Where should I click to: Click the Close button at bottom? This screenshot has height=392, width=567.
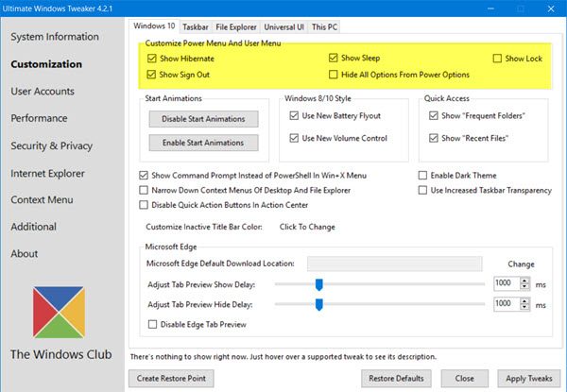(465, 378)
